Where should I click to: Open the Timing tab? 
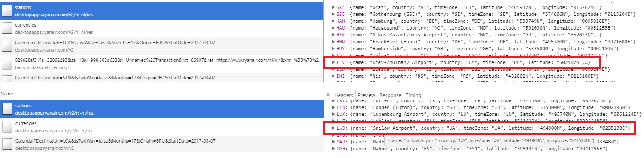pos(413,95)
